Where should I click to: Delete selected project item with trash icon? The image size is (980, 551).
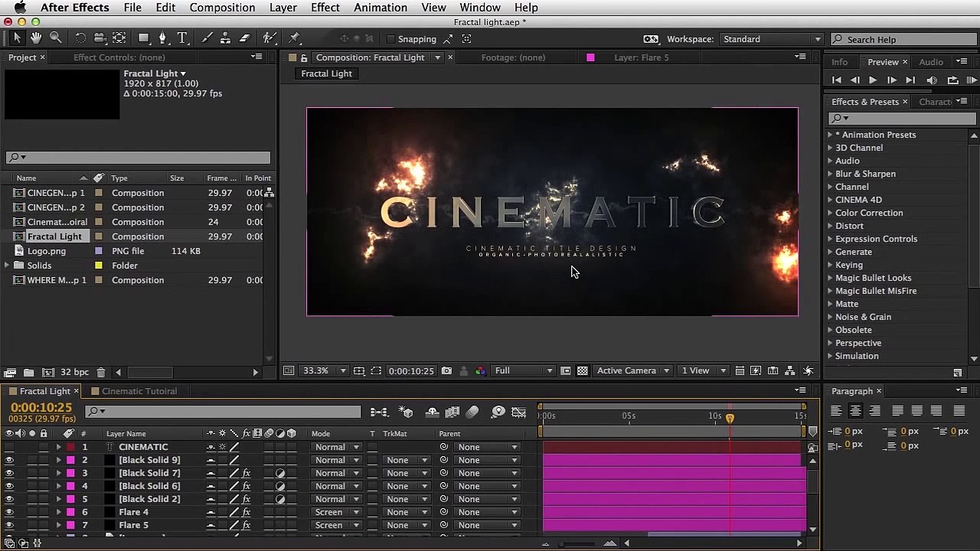[x=100, y=373]
